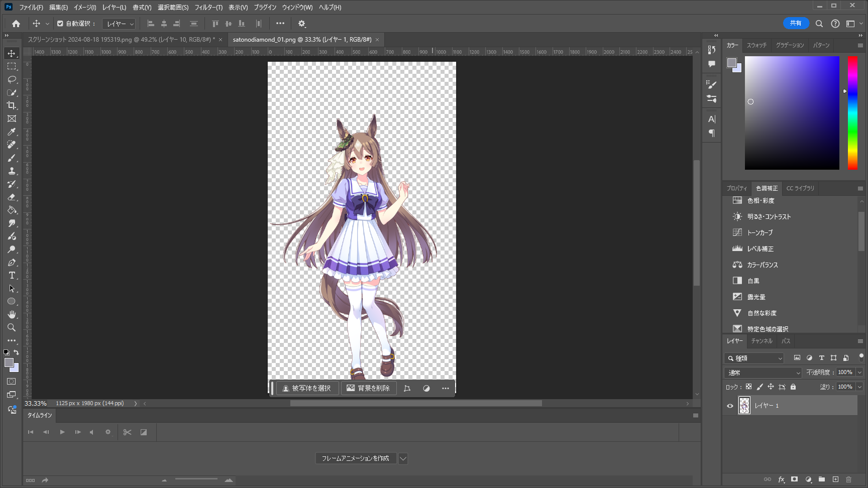Open the フィルター(T) menu

click(208, 8)
